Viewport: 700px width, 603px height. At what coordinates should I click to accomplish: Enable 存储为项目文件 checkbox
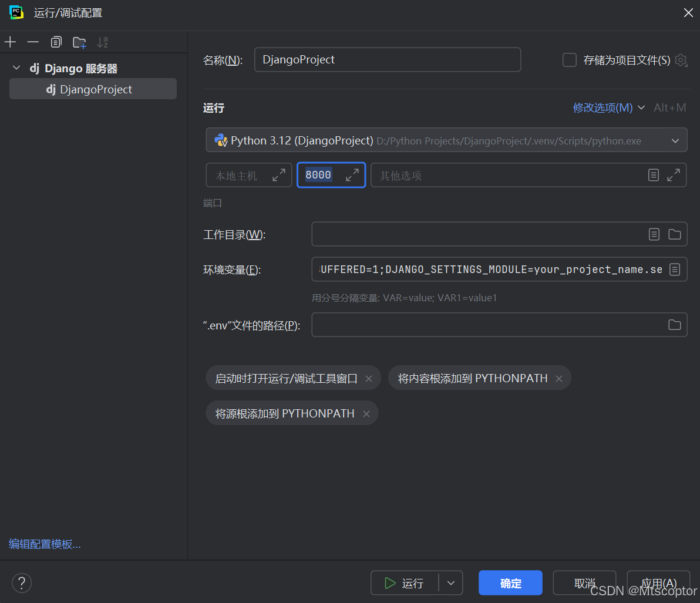click(x=569, y=60)
